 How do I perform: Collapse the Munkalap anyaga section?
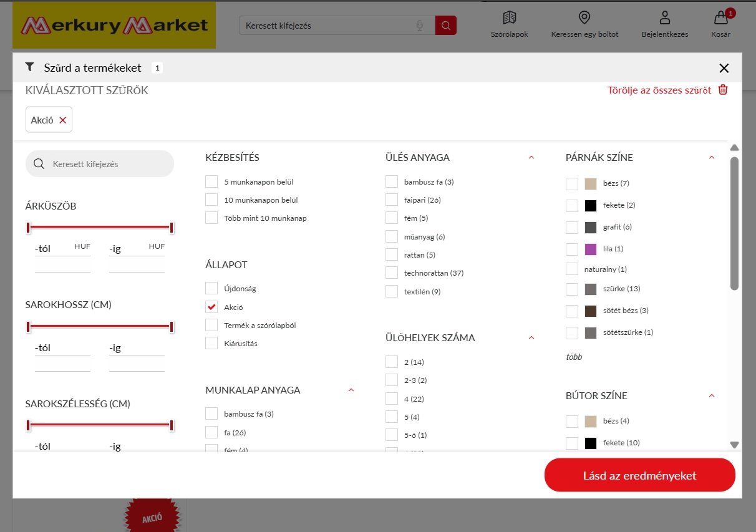351,390
